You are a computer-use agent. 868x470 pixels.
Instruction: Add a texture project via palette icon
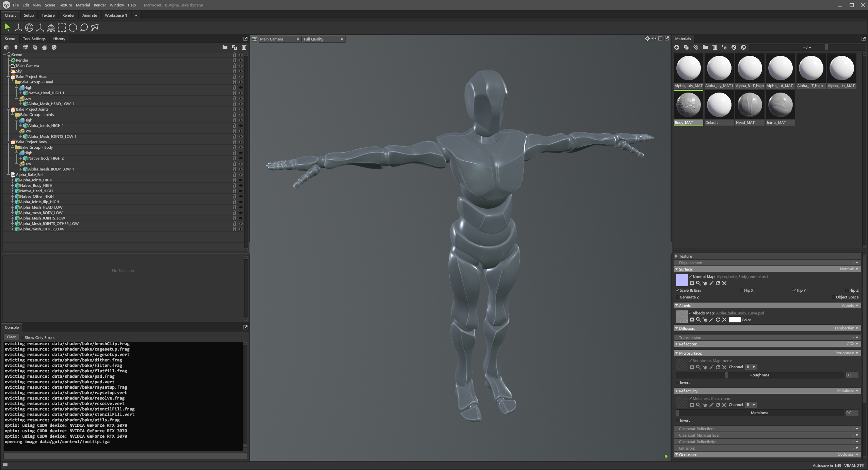pyautogui.click(x=54, y=47)
